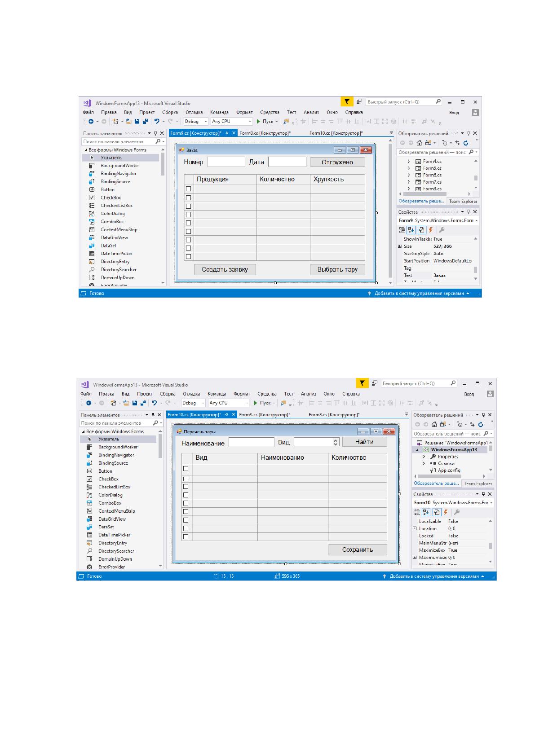535x756 pixels.
Task: Select the ComboBox item in the lower toolbox
Action: [x=110, y=503]
